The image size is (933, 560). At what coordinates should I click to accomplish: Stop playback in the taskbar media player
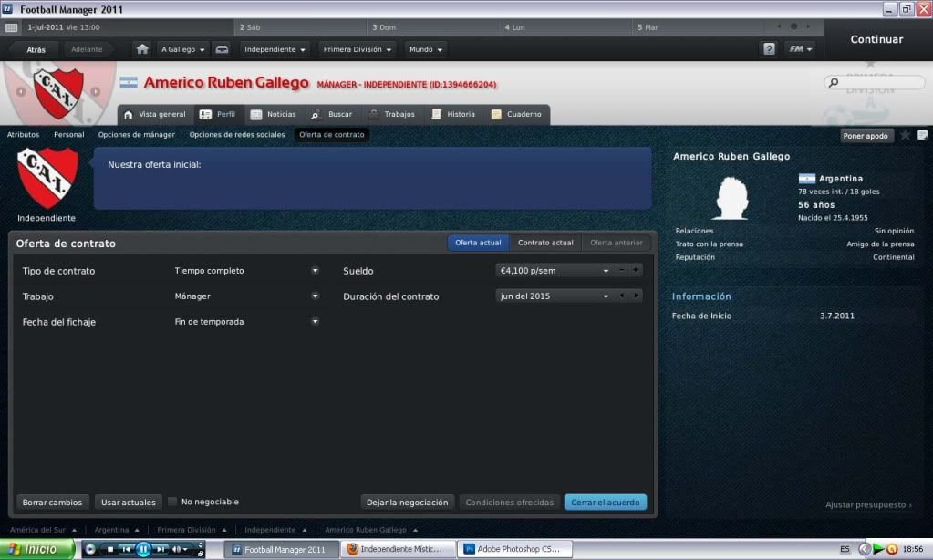(109, 549)
